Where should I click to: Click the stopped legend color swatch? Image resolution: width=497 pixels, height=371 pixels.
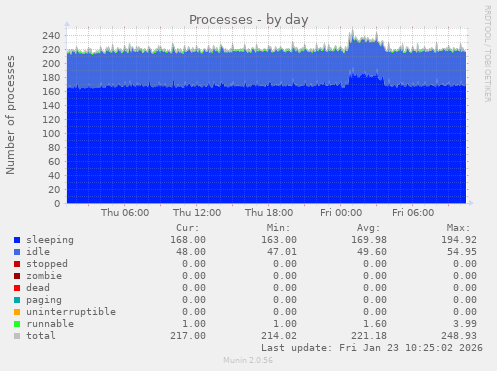17,264
